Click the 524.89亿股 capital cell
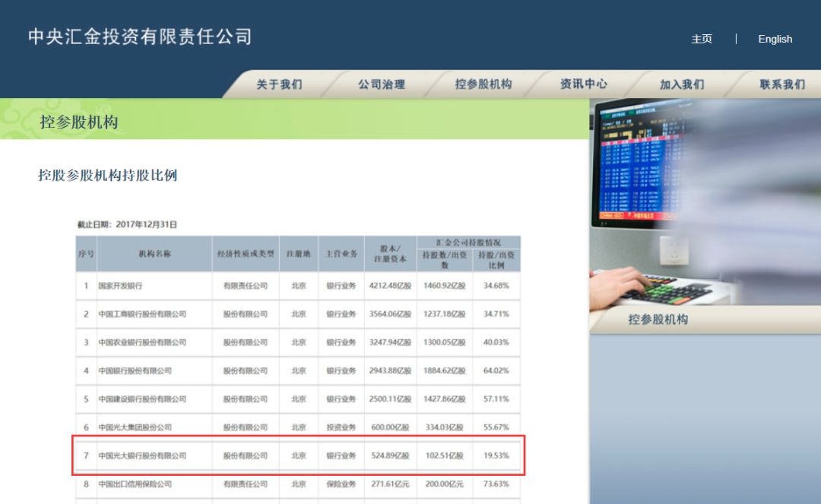The image size is (821, 504). coord(390,455)
